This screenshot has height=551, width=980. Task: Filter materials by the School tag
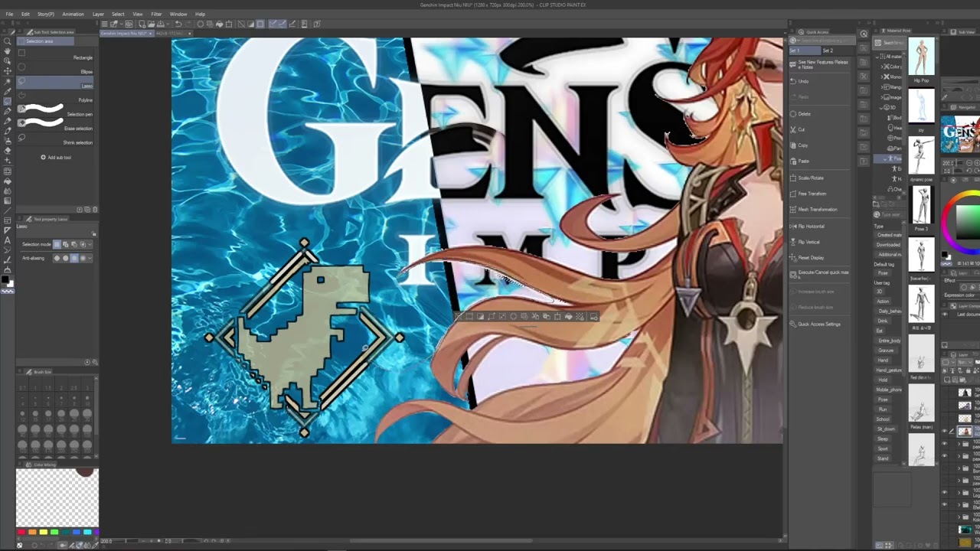(x=883, y=419)
